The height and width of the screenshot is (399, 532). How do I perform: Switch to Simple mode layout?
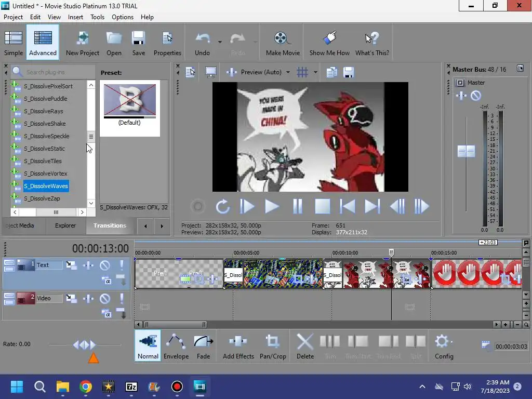pos(14,43)
